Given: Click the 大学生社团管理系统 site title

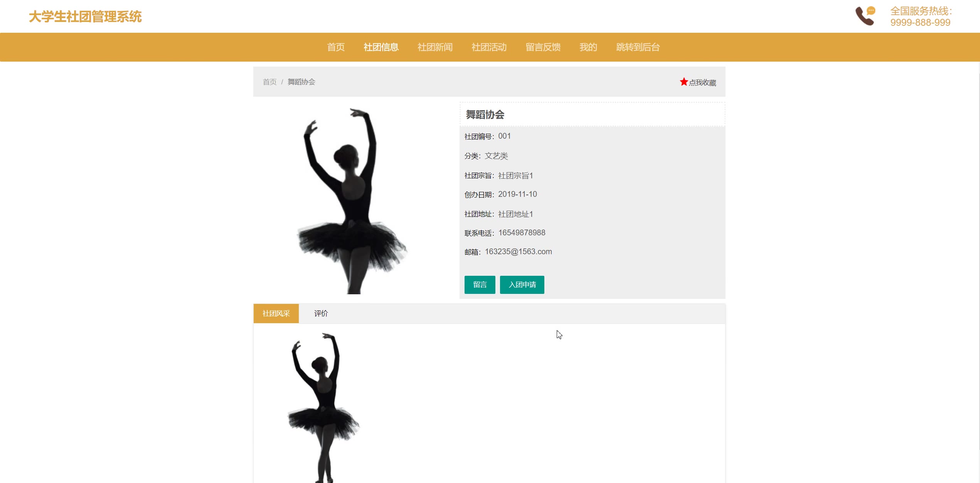Looking at the screenshot, I should click(x=85, y=17).
